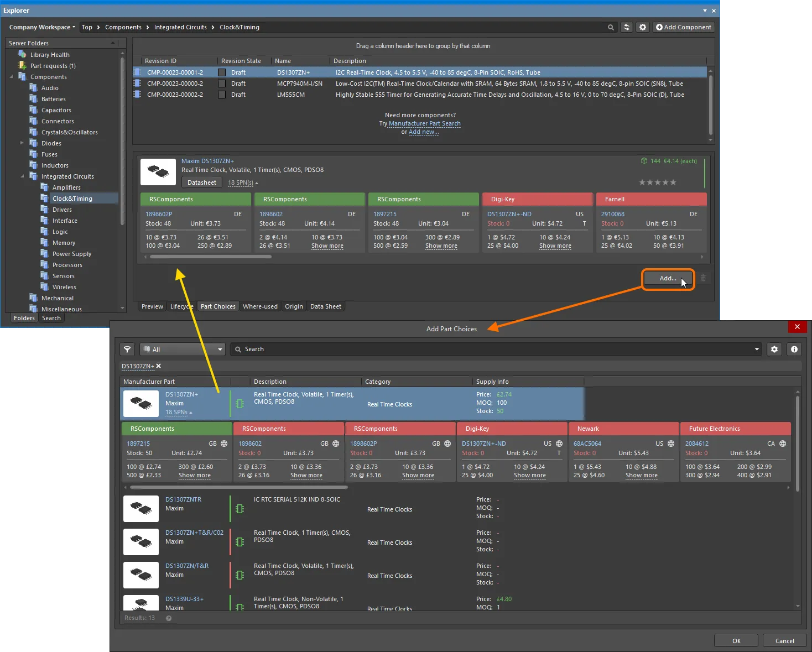The height and width of the screenshot is (652, 812).
Task: Switch to the Data Sheet tab
Action: click(326, 306)
